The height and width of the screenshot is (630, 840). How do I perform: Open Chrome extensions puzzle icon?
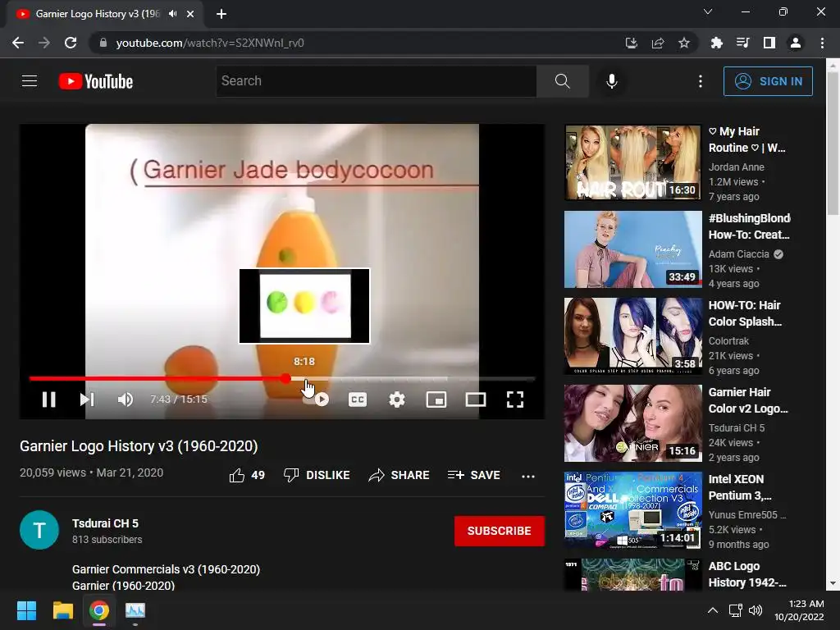pos(717,43)
